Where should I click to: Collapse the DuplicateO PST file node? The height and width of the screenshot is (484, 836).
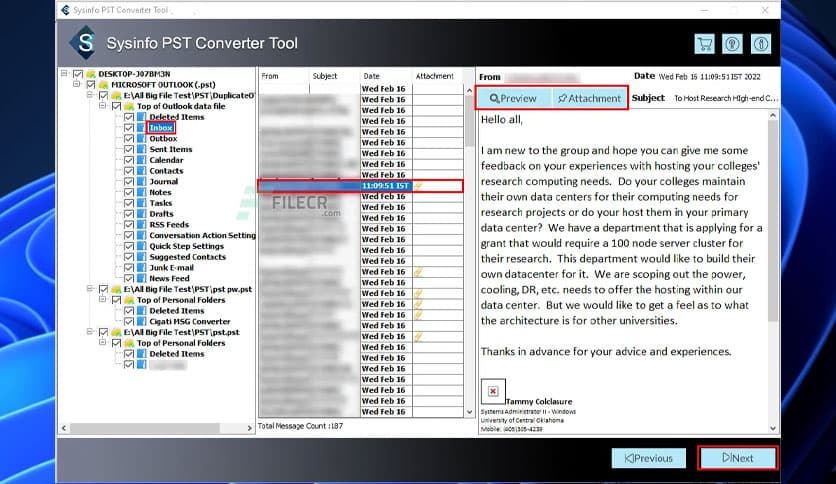90,95
